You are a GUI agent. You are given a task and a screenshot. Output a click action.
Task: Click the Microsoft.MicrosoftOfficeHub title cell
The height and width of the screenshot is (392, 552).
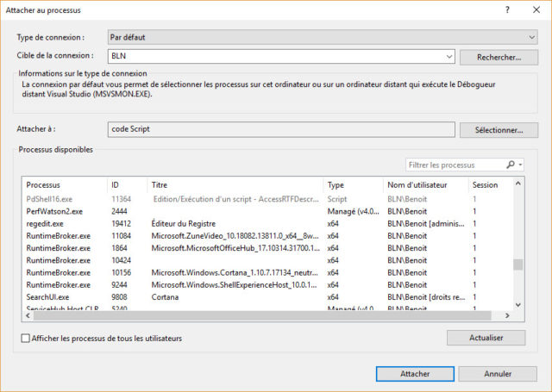tap(235, 248)
